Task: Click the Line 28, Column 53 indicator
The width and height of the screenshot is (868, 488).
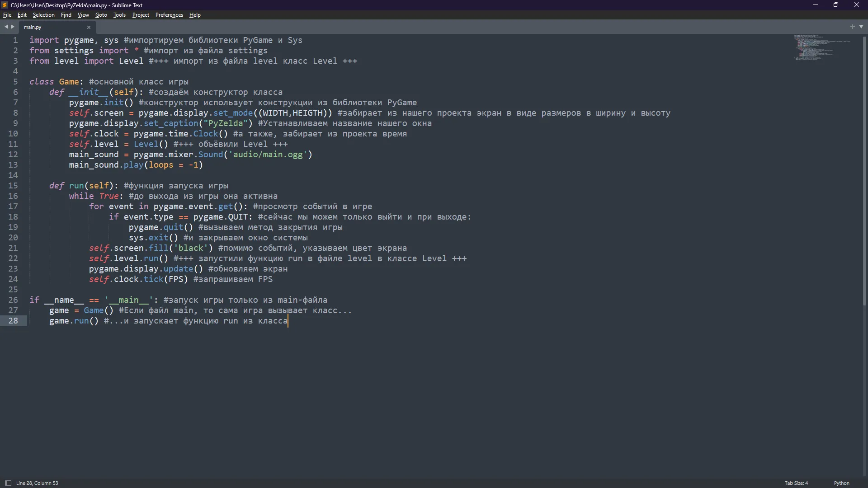Action: [x=37, y=483]
